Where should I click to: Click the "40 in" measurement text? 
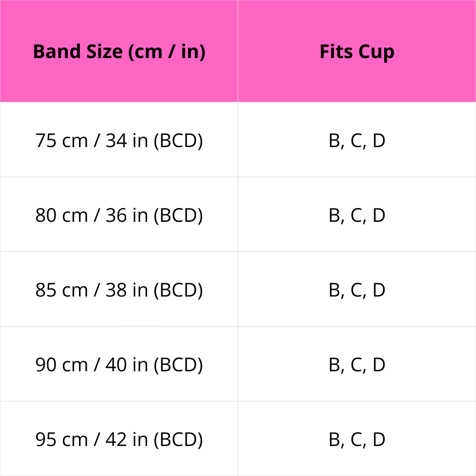point(127,365)
